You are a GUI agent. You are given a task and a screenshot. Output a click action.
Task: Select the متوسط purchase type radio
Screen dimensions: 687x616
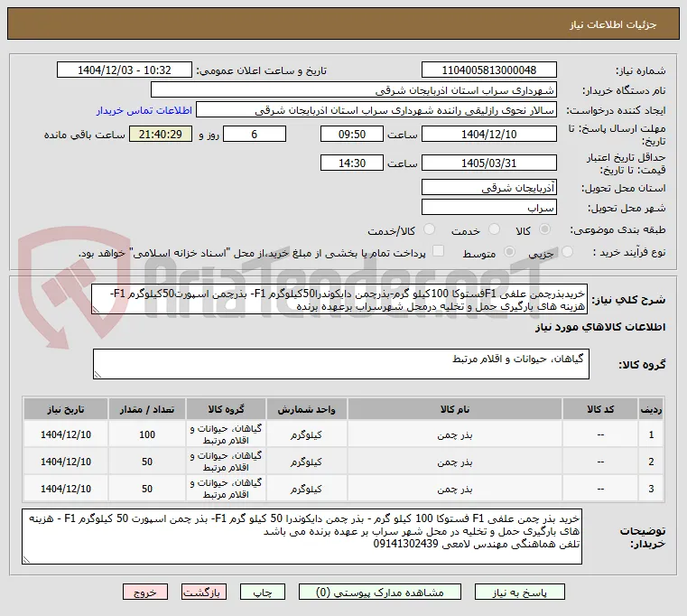pos(509,252)
